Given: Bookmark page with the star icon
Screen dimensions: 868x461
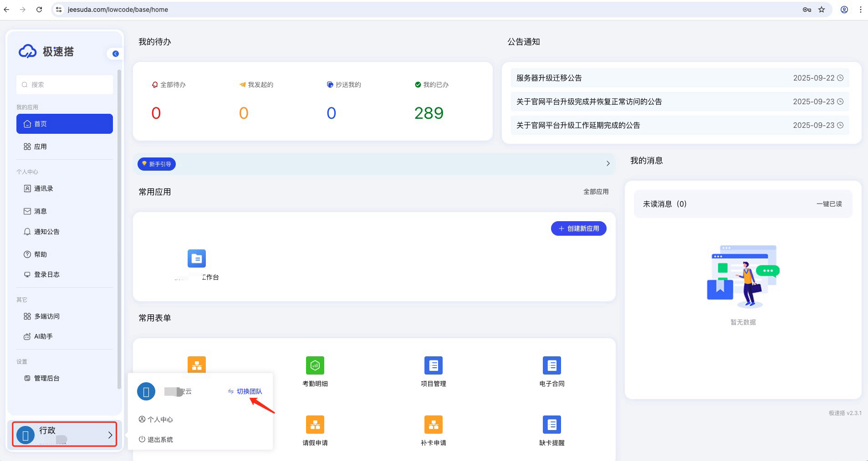Looking at the screenshot, I should [822, 10].
